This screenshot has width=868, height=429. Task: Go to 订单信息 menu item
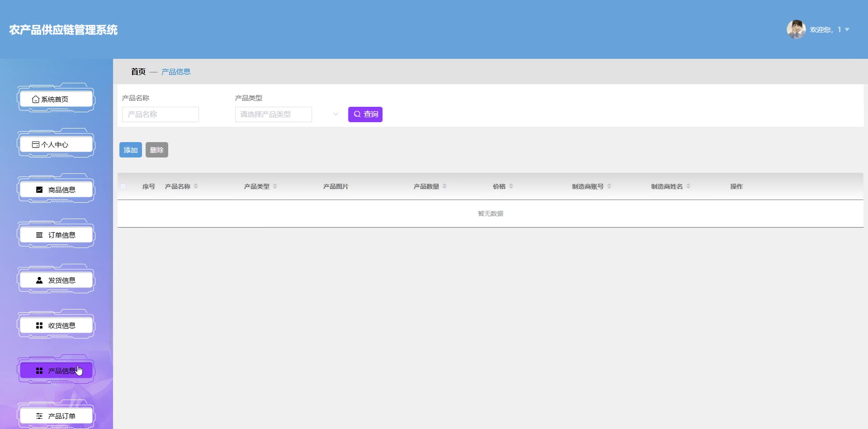click(x=56, y=235)
